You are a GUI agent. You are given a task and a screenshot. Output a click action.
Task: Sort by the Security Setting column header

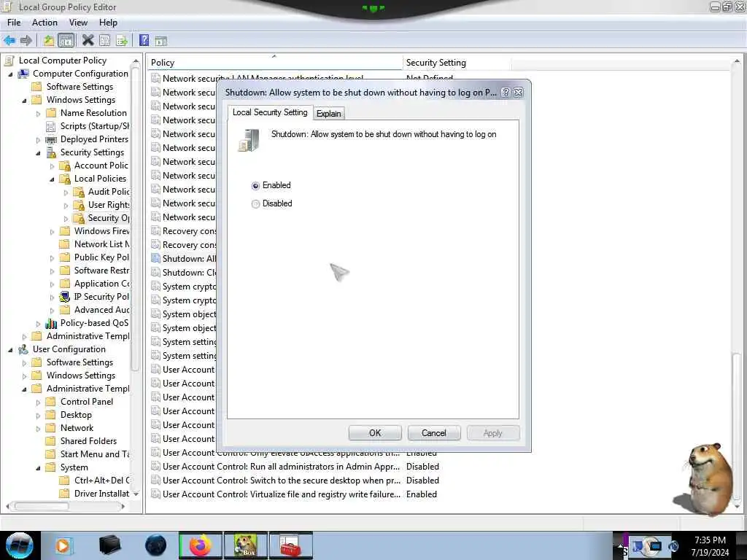(x=457, y=63)
